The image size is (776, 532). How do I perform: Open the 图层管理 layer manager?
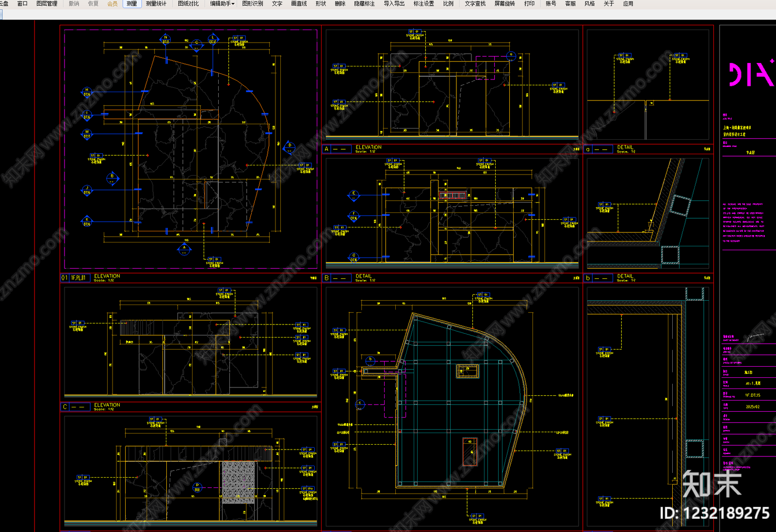[x=47, y=3]
